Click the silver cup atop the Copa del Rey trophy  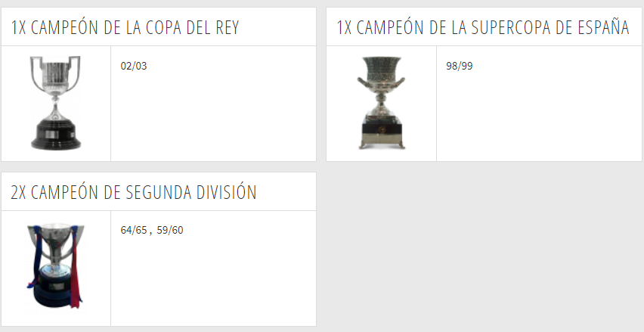[x=55, y=75]
